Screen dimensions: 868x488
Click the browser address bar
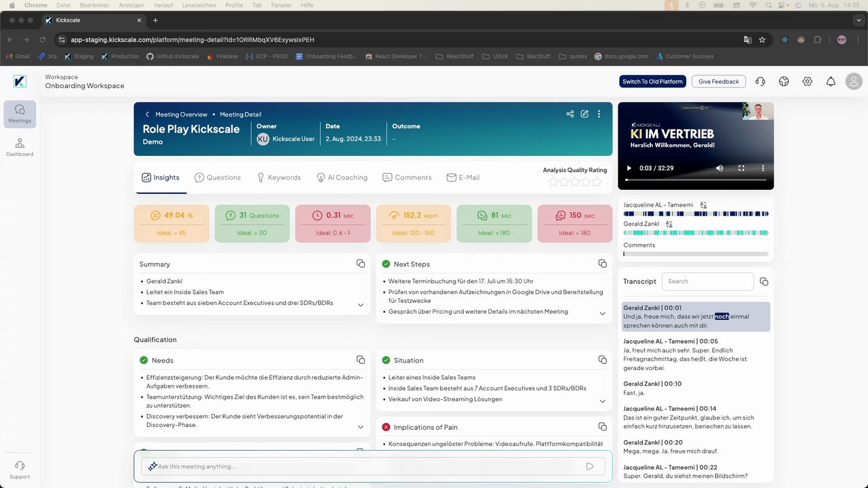coord(400,39)
